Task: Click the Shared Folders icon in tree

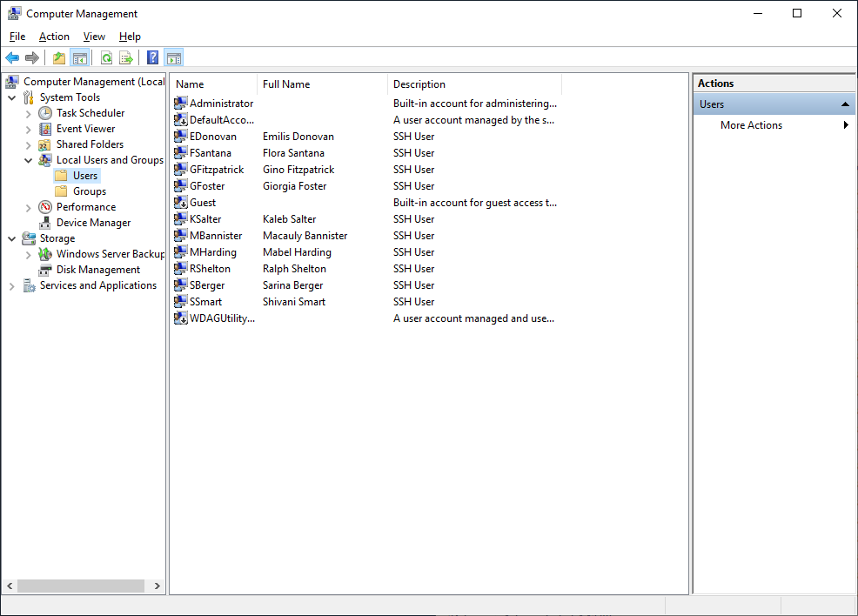Action: click(x=45, y=145)
